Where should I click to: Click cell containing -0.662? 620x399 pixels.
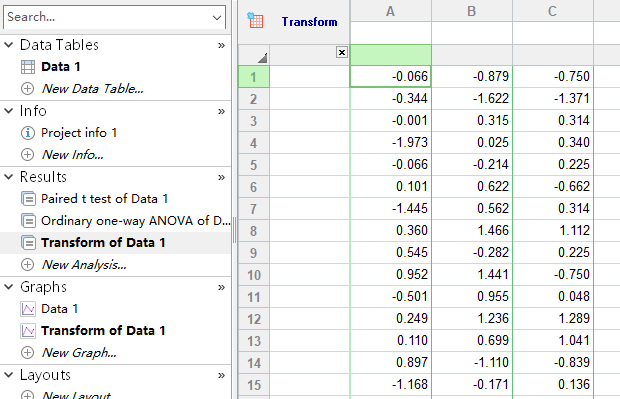(553, 187)
